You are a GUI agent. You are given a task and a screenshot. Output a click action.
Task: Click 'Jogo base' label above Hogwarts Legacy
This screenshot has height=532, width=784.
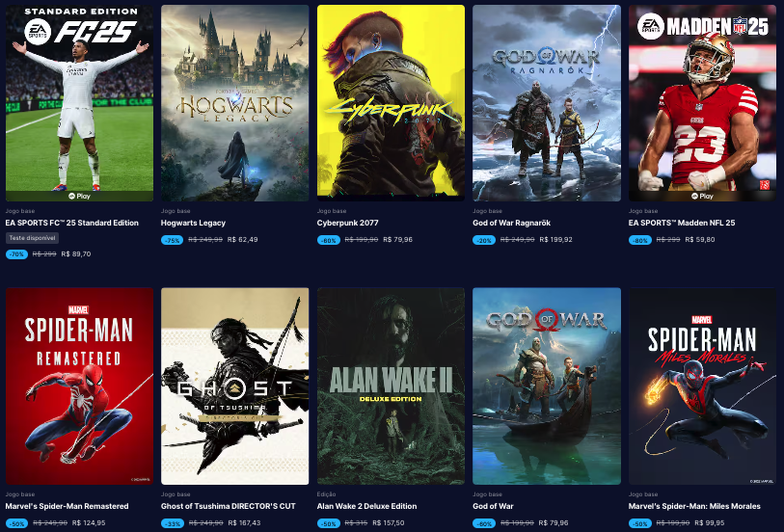pos(176,211)
